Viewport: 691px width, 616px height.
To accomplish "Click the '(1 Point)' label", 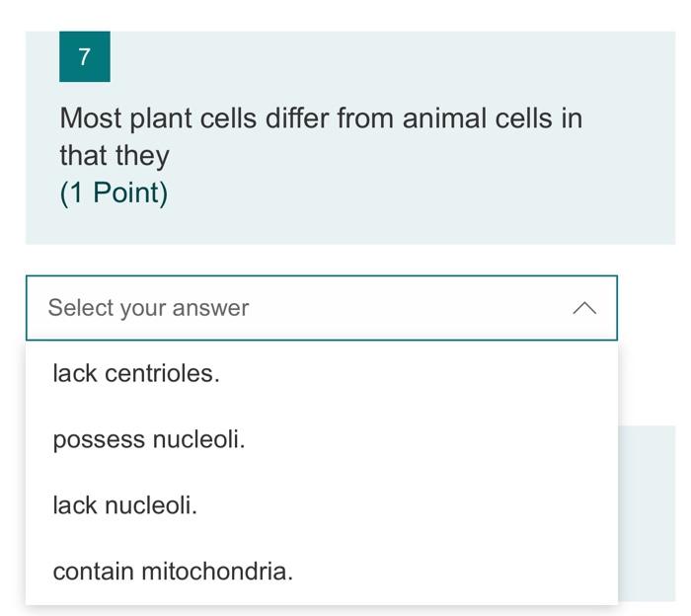I will 114,192.
